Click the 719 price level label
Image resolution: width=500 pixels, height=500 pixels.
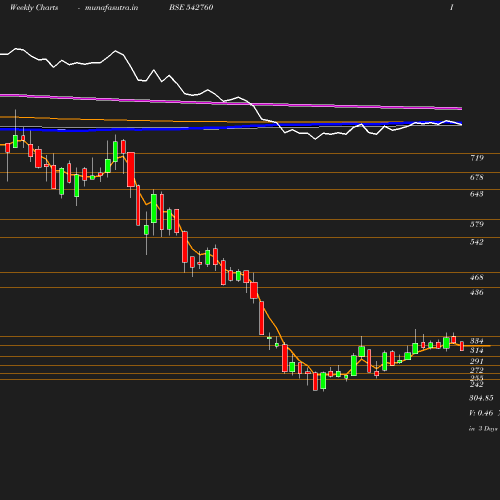[x=477, y=158]
